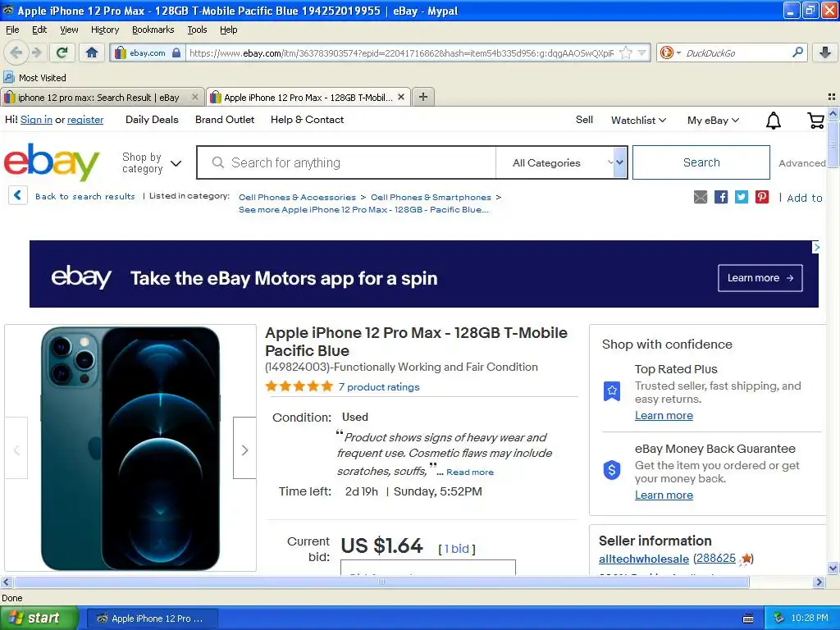Image resolution: width=840 pixels, height=630 pixels.
Task: Open the View menu
Action: click(69, 30)
